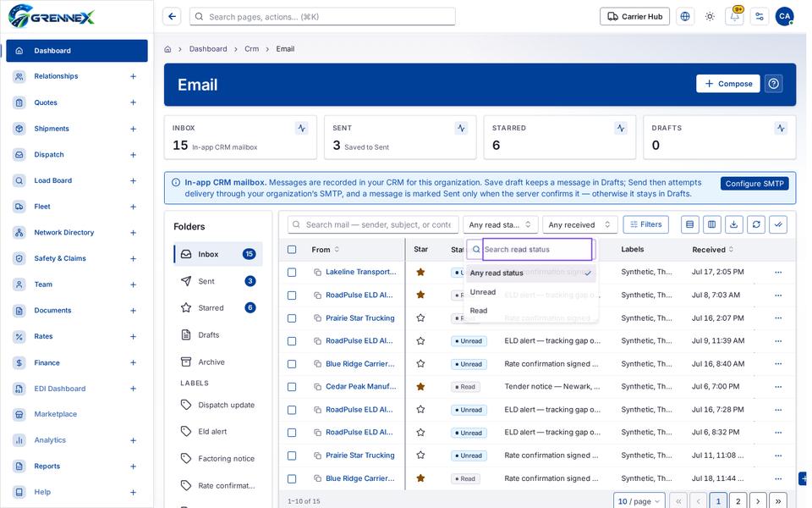Open the Sent folder
This screenshot has width=812, height=508.
[x=217, y=281]
